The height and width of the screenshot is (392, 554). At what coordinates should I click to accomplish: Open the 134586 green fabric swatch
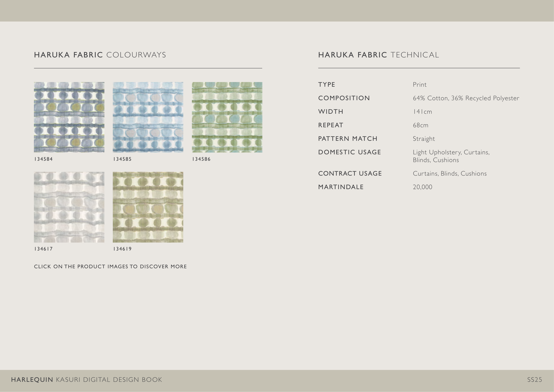click(x=227, y=117)
